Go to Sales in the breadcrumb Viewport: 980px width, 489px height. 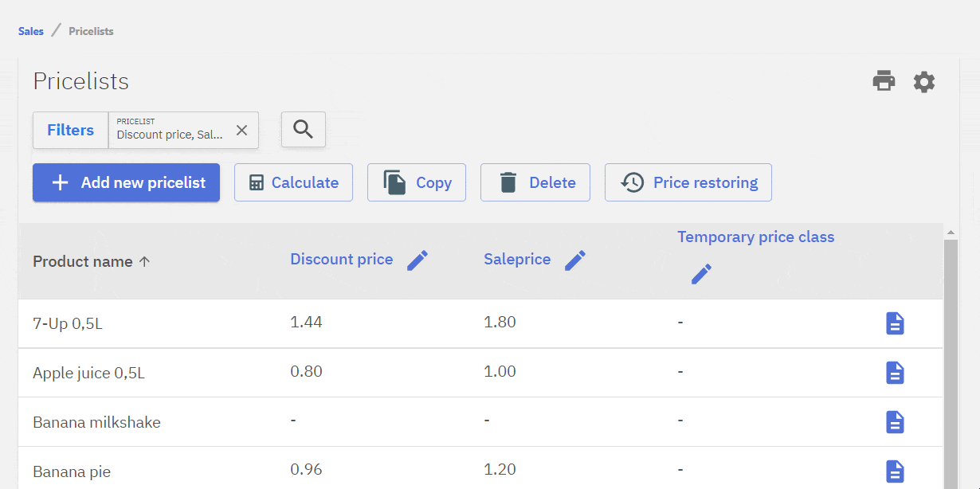31,32
